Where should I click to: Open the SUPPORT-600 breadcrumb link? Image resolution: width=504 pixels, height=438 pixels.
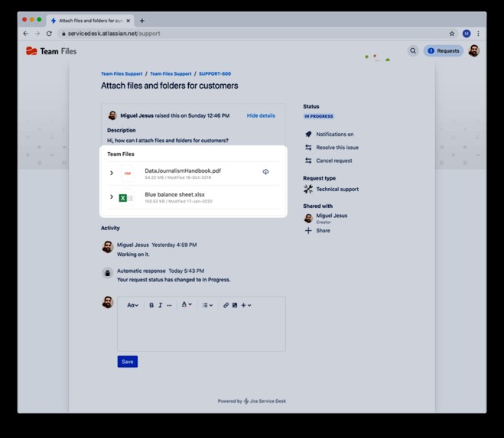point(215,73)
